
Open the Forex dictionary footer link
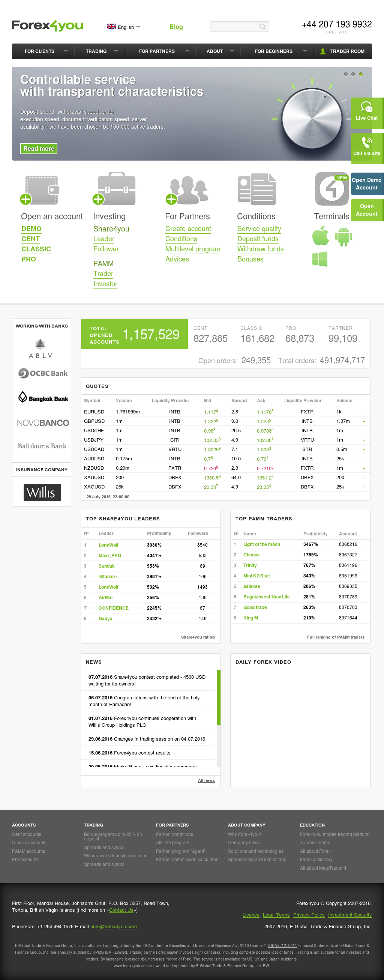[316, 860]
